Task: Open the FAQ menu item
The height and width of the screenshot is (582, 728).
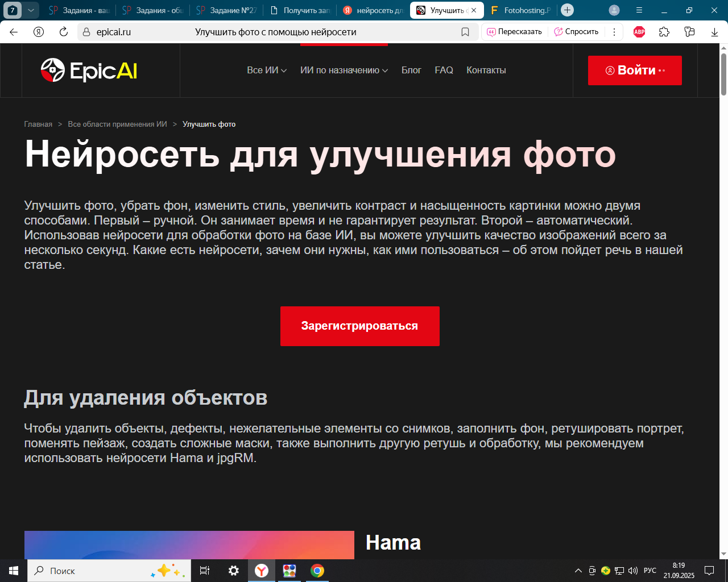Action: coord(444,70)
